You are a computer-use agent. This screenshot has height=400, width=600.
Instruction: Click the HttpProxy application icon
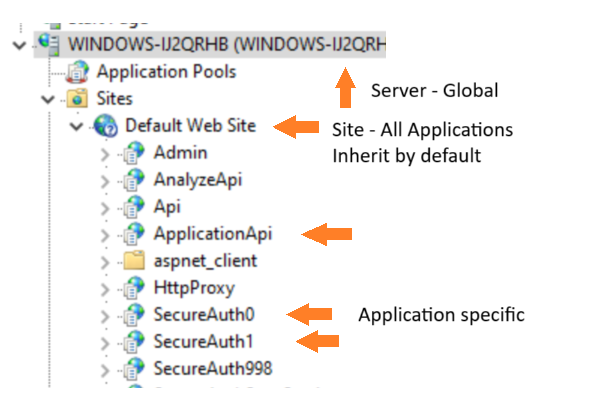[133, 288]
